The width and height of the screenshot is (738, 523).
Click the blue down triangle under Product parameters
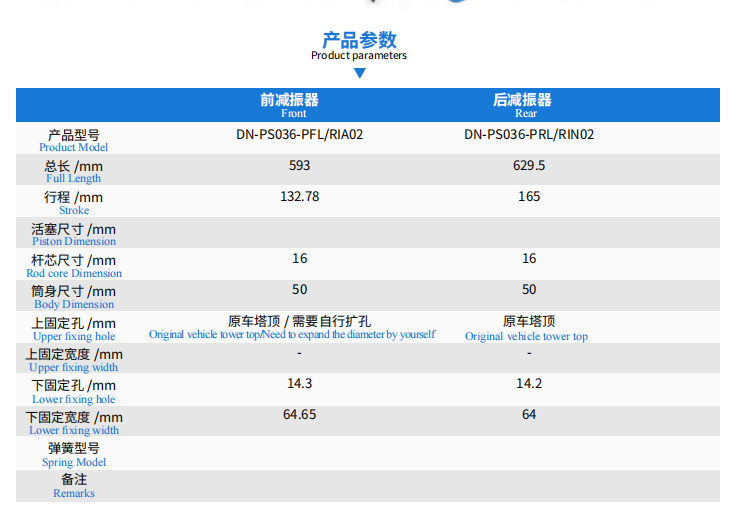360,73
